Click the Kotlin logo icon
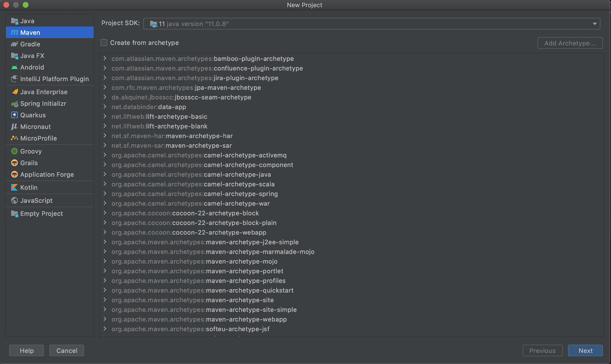 point(15,187)
